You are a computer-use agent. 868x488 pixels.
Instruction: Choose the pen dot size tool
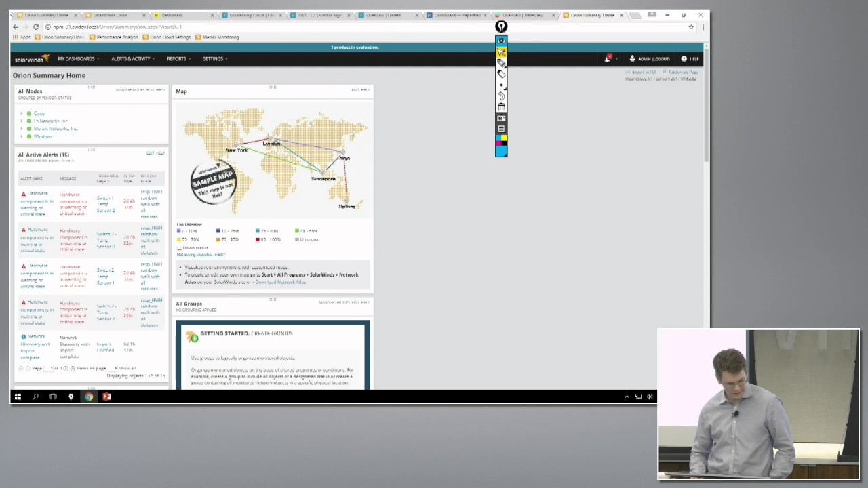click(x=501, y=85)
